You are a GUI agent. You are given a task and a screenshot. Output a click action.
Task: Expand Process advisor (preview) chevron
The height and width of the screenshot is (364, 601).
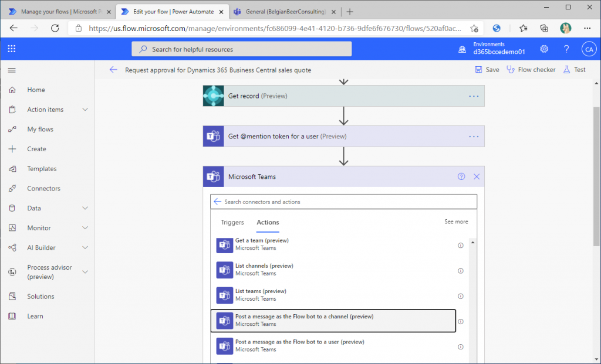pos(85,272)
